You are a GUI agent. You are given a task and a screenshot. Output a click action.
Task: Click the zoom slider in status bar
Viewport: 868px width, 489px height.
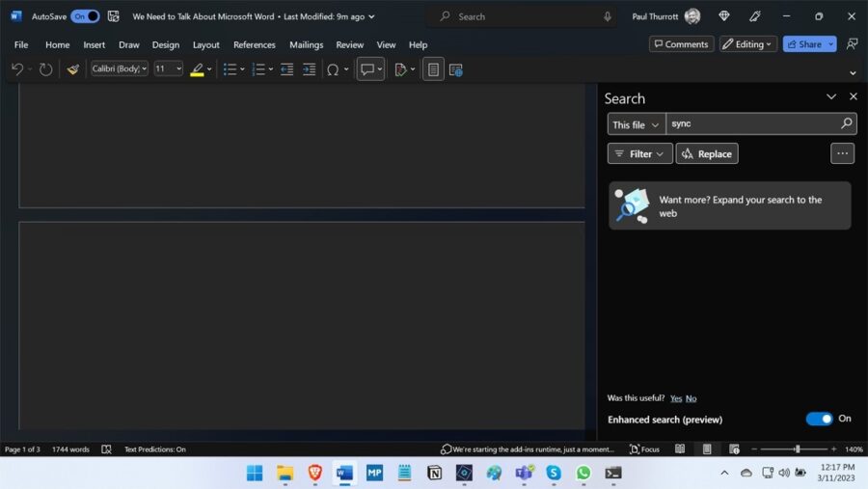[797, 449]
